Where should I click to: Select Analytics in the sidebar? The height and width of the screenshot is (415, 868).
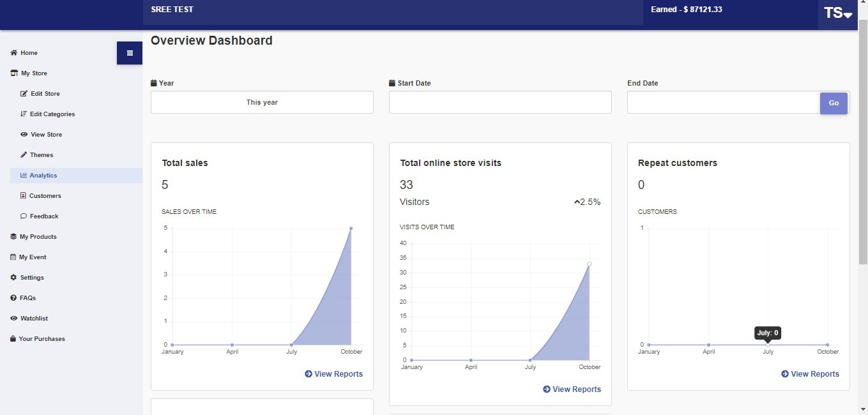(43, 176)
